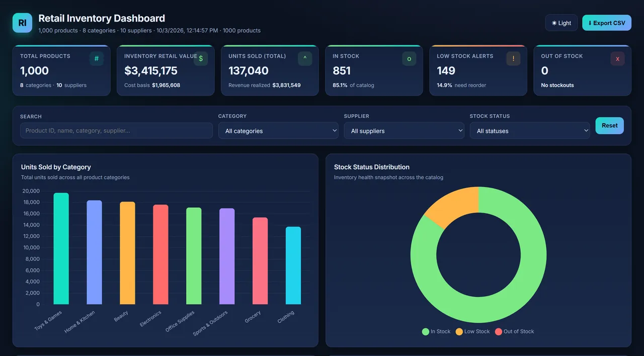Click the dollar icon on Inventory Retail Value
This screenshot has width=644, height=356.
(x=201, y=58)
